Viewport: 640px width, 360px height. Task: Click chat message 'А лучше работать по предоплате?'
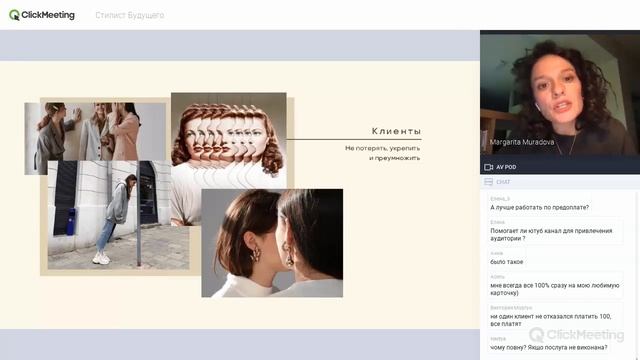[x=539, y=207]
